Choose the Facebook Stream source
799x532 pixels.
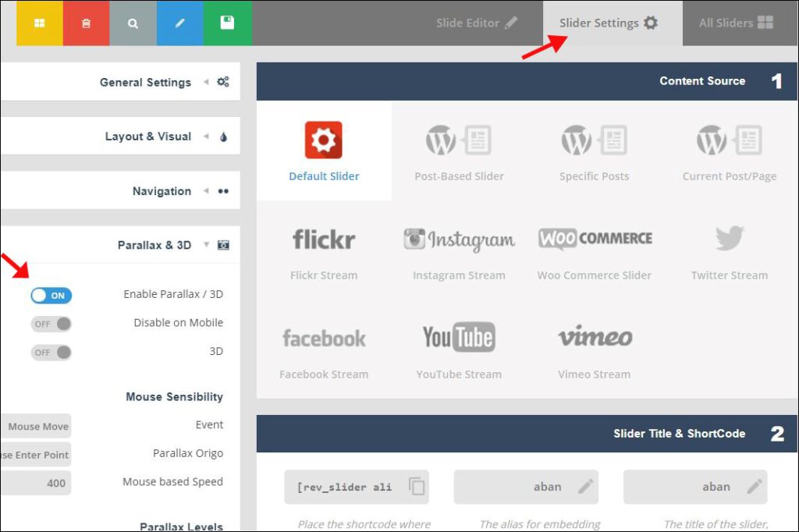(324, 349)
